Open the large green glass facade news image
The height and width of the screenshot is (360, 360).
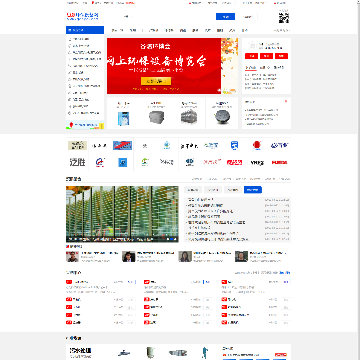pyautogui.click(x=122, y=214)
